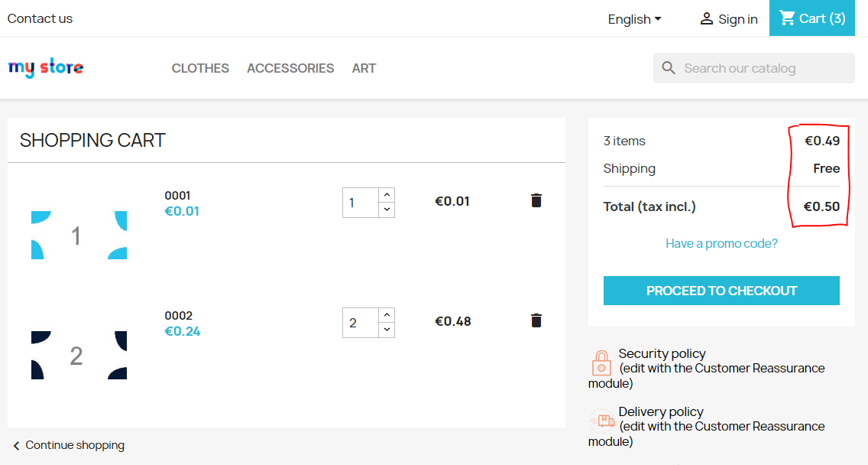
Task: Increase quantity of product 0001
Action: [x=387, y=193]
